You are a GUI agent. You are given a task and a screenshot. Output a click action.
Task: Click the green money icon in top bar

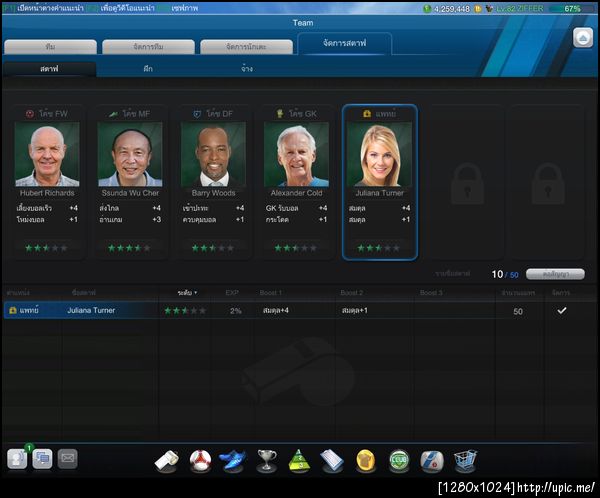coord(427,8)
